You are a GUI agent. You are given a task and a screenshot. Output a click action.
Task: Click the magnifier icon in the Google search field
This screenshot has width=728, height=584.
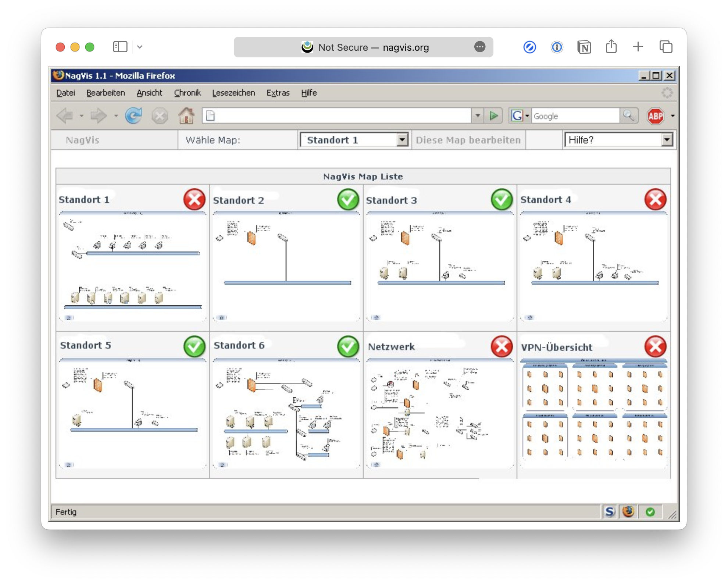[x=629, y=115]
